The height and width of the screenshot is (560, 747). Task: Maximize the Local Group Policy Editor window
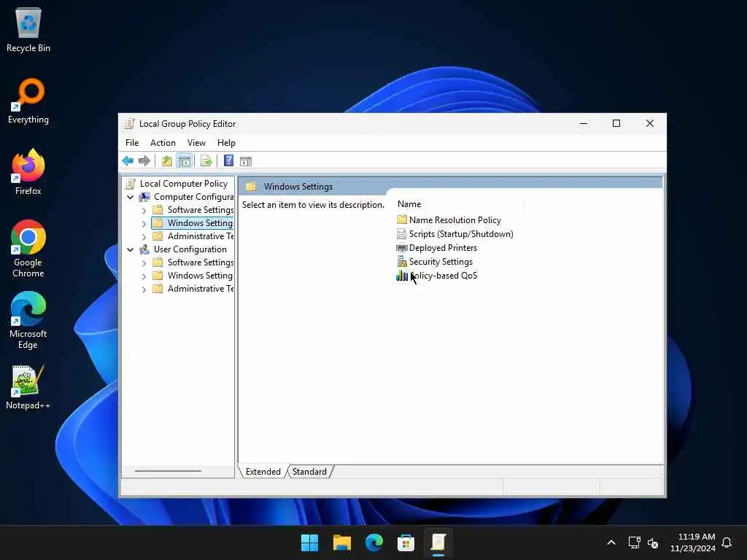click(616, 123)
